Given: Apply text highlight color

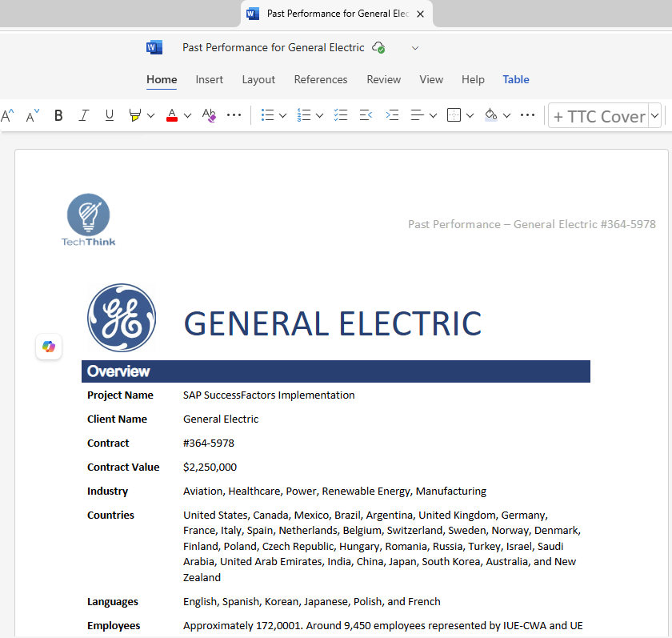Looking at the screenshot, I should point(135,115).
